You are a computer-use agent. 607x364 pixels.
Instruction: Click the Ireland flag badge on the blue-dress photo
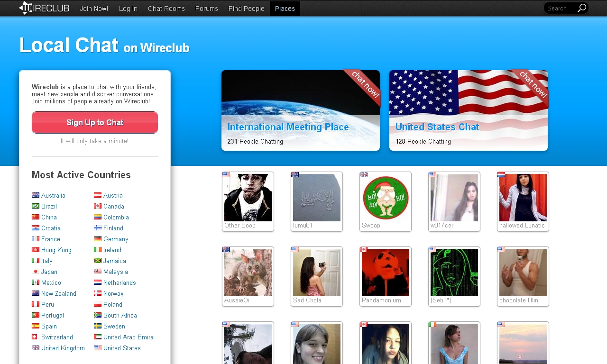point(432,324)
